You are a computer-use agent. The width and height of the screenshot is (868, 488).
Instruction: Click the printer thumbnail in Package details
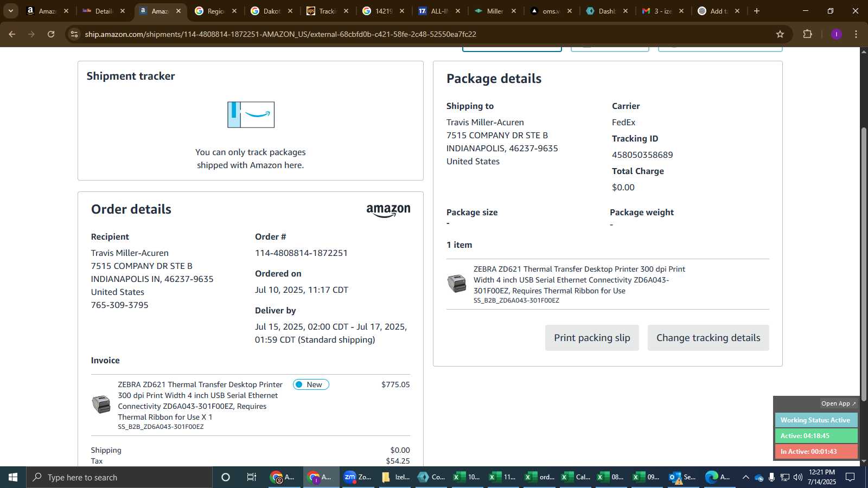coord(457,283)
